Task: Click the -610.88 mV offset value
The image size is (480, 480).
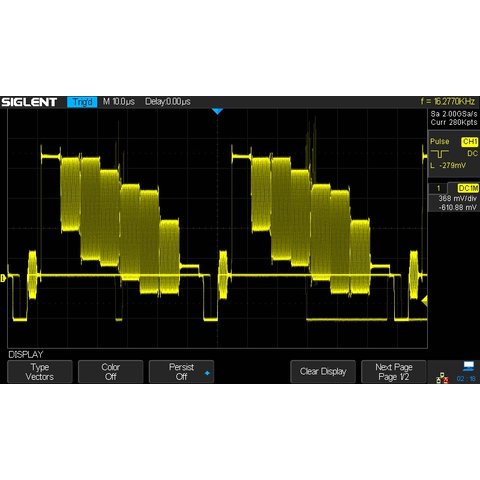Action: 458,207
